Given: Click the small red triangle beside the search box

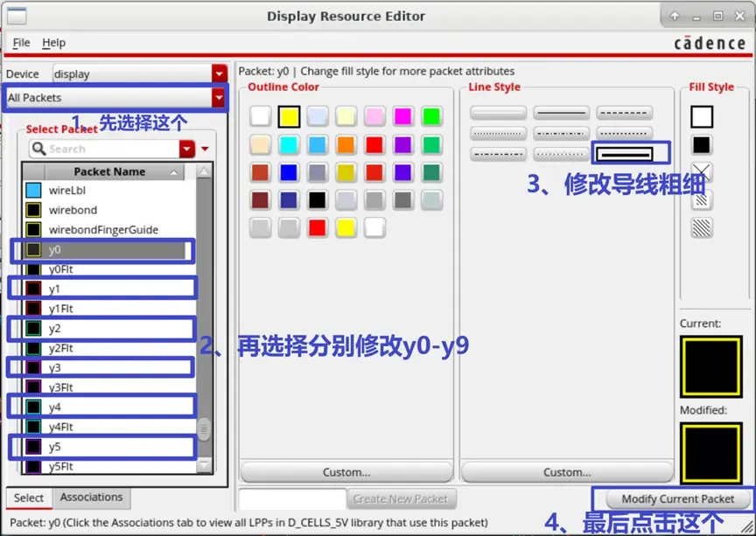Looking at the screenshot, I should [x=205, y=149].
